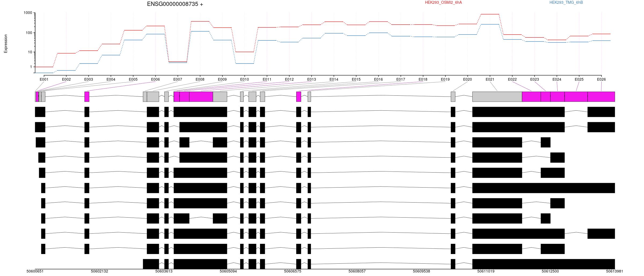This screenshot has width=644, height=276.
Task: Click exon label E023
Action: pos(535,79)
